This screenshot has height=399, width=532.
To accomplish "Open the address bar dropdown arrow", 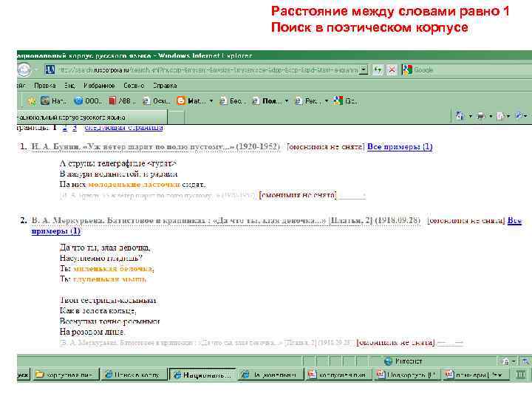I will (x=364, y=70).
